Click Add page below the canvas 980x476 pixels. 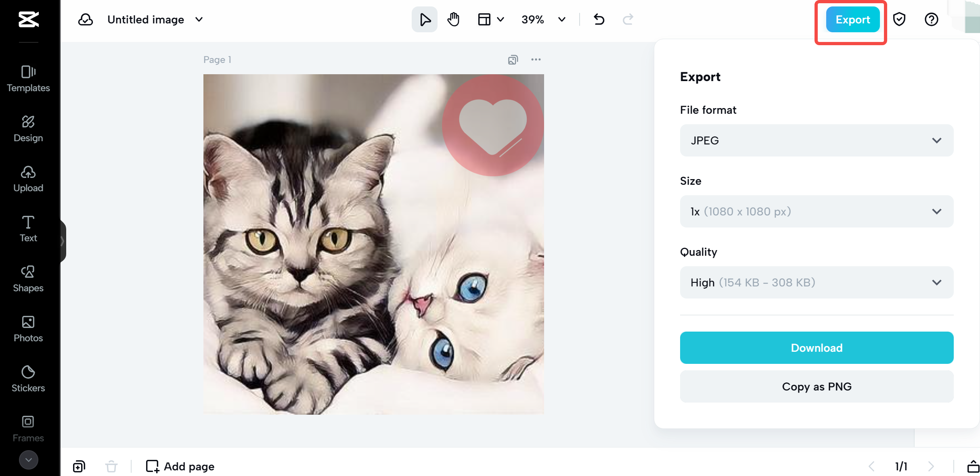pyautogui.click(x=180, y=466)
